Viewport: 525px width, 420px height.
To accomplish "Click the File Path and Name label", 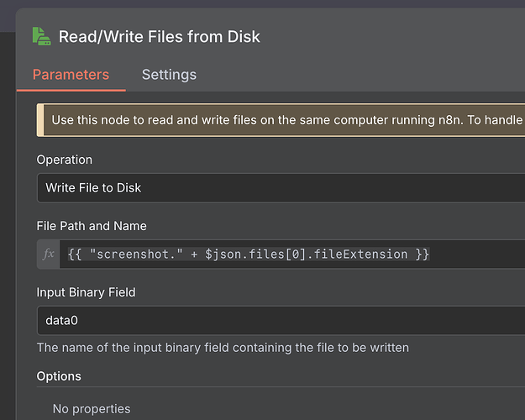I will pyautogui.click(x=92, y=226).
